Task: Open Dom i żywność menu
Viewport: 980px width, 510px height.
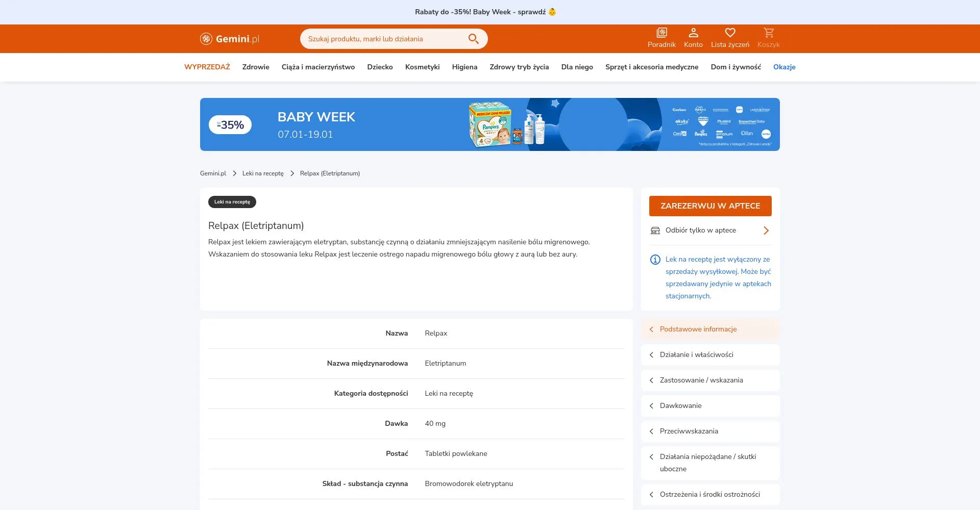Action: point(736,67)
